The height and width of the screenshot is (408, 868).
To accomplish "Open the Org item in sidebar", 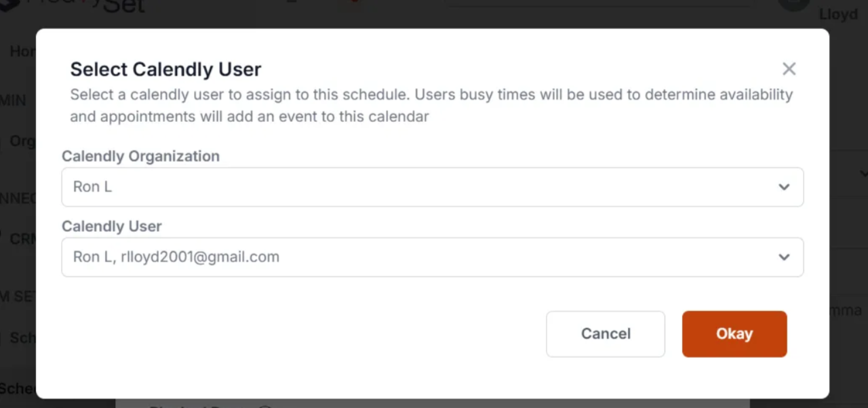I will 22,141.
